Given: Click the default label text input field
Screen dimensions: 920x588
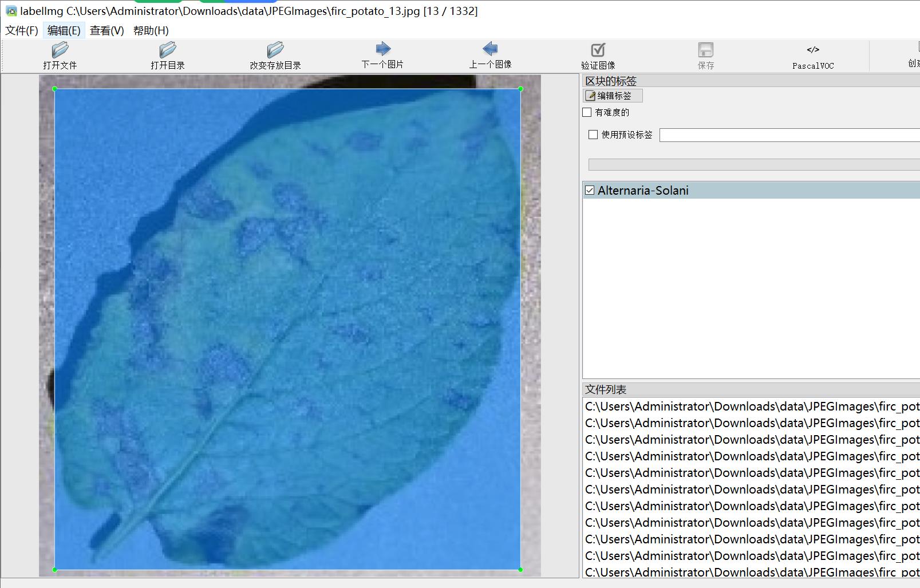Looking at the screenshot, I should tap(789, 135).
